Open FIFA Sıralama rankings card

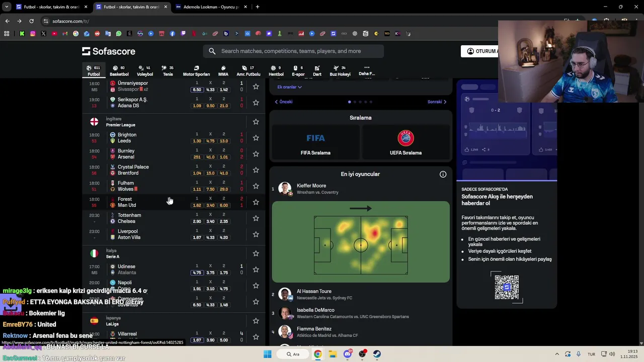315,142
